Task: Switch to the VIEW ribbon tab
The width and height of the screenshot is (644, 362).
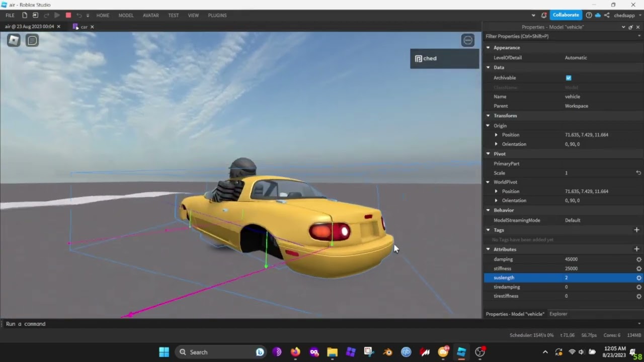Action: (x=193, y=15)
